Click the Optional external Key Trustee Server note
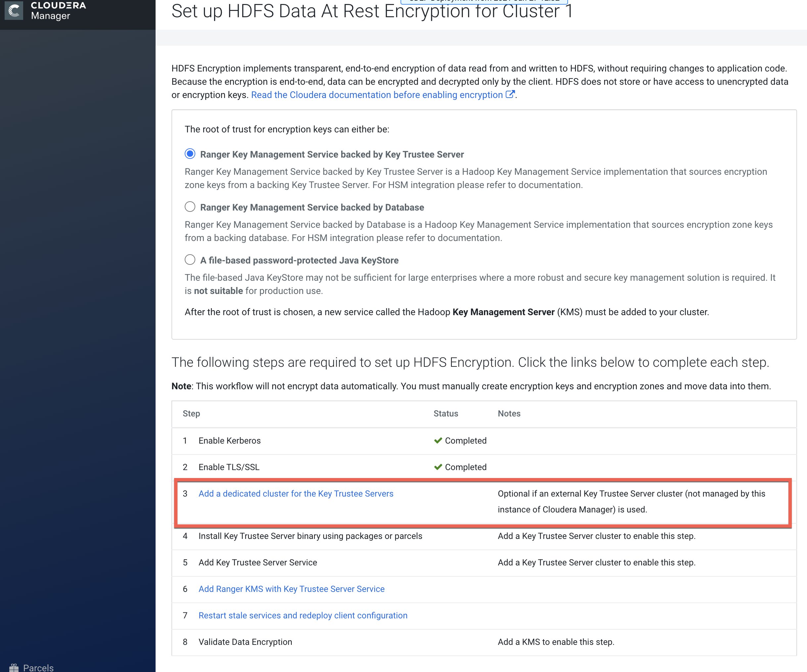Screen dimensions: 807x672 (x=631, y=502)
